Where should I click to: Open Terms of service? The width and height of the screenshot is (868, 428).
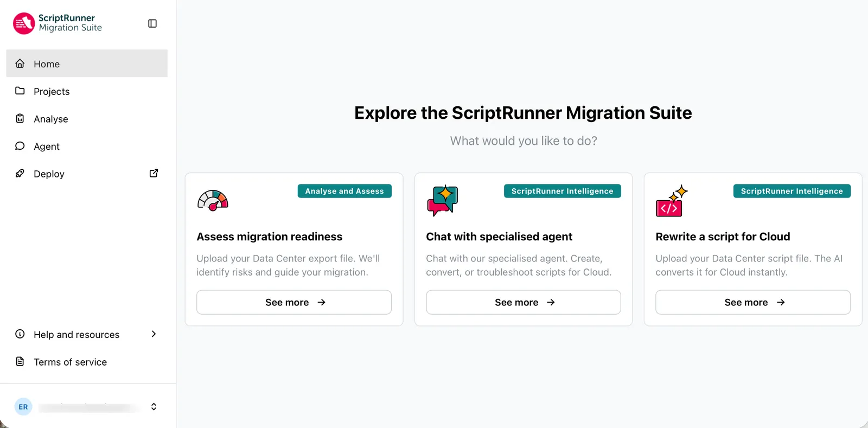[x=87, y=362]
